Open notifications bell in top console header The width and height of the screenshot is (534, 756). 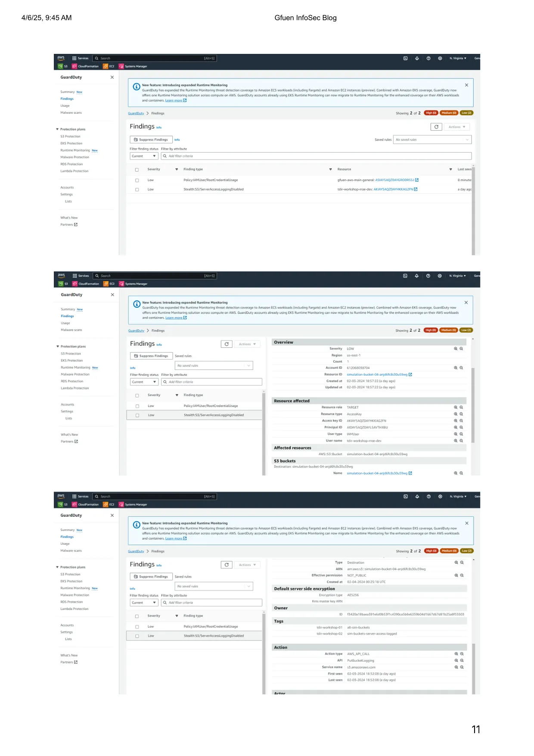[417, 58]
